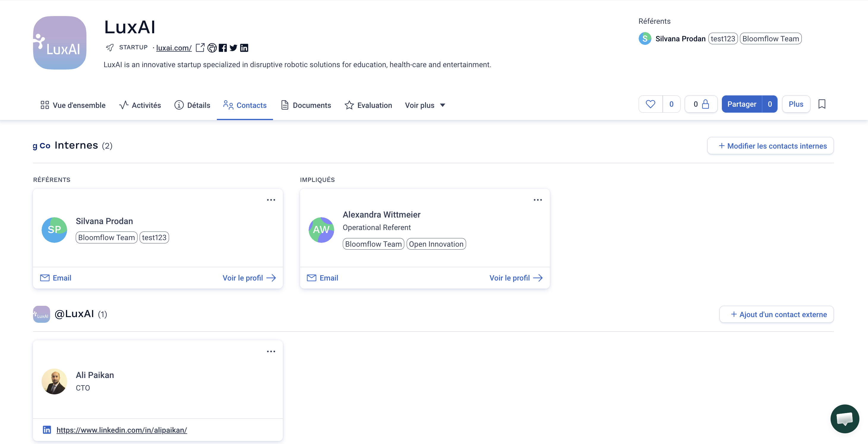
Task: Open Ali Paikan's LinkedIn URL link
Action: coord(121,430)
